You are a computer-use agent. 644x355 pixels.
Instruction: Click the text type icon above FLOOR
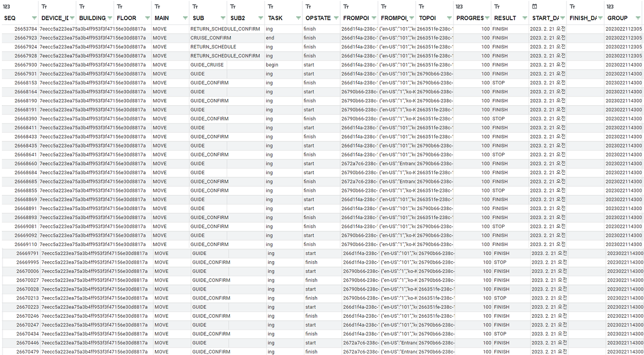coord(120,7)
